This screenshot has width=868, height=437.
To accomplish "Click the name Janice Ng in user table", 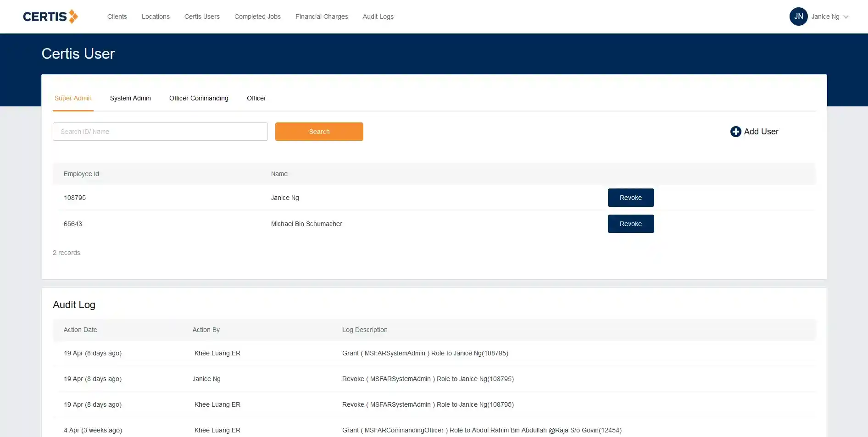I will coord(285,198).
